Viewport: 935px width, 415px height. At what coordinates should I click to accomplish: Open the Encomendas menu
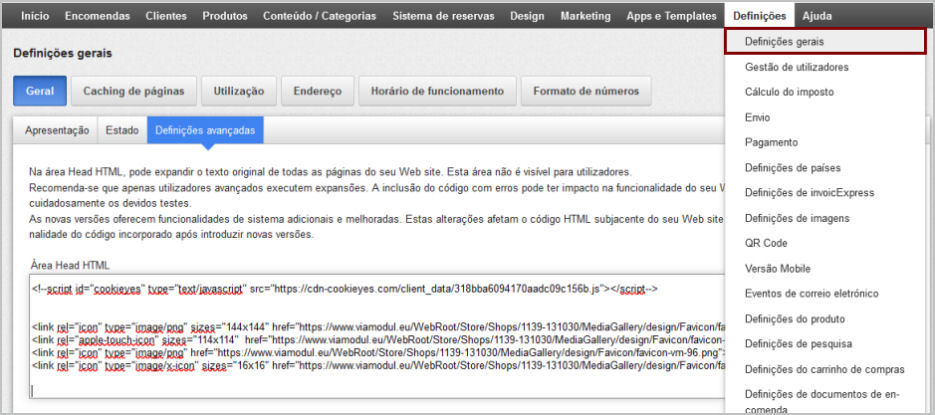tap(97, 17)
